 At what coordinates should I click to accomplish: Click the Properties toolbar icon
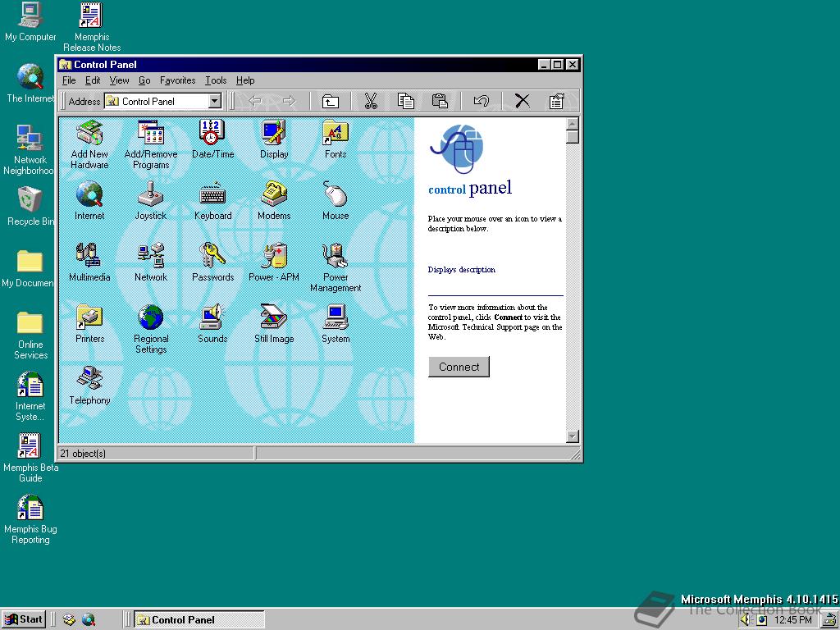(557, 101)
